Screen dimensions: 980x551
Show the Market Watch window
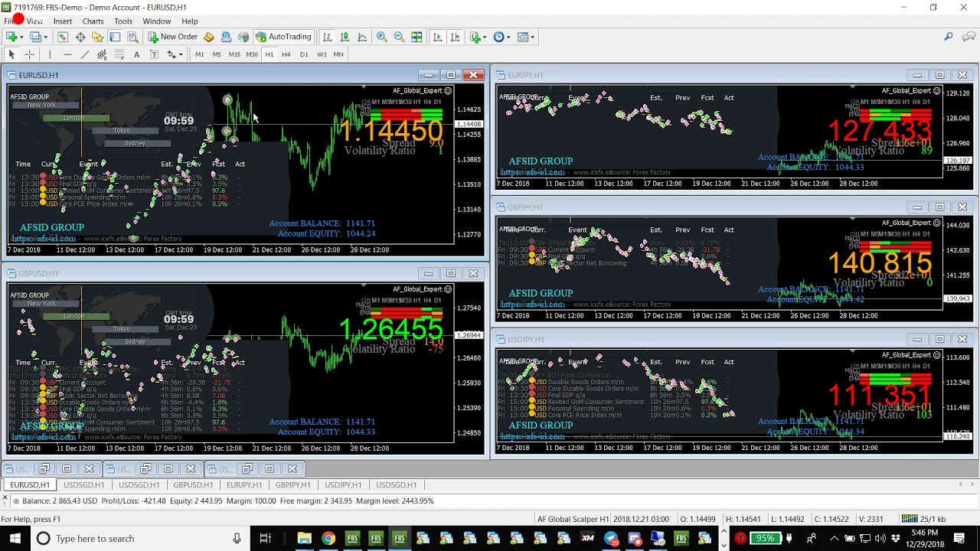(x=63, y=37)
